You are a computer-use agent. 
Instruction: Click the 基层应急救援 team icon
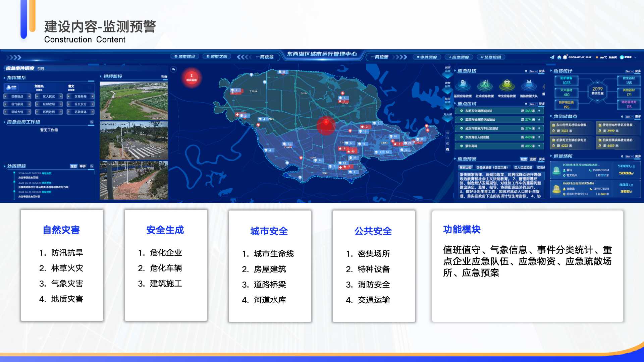click(x=463, y=84)
